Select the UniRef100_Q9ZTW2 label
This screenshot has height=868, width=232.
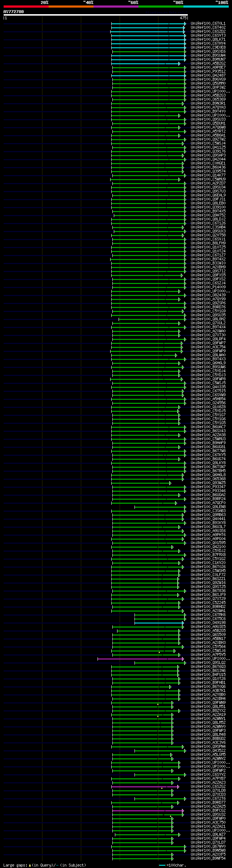pos(208,139)
